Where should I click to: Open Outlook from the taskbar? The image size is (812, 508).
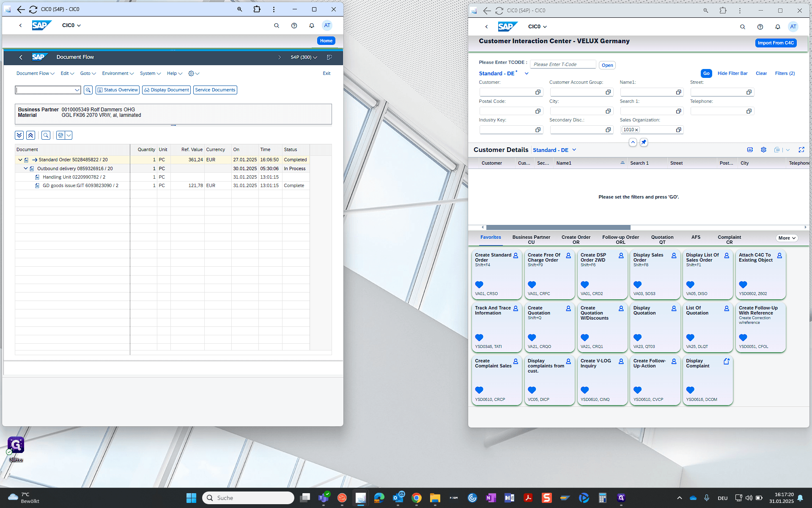pos(398,498)
